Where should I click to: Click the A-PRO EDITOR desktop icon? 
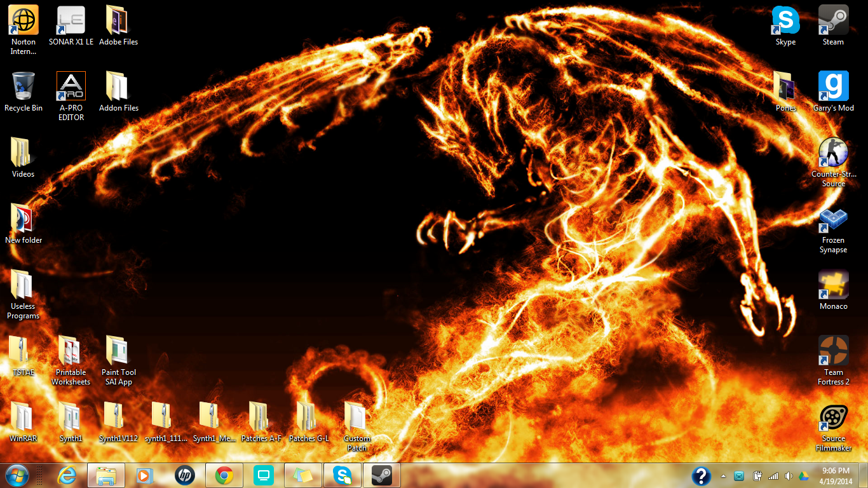[x=71, y=87]
